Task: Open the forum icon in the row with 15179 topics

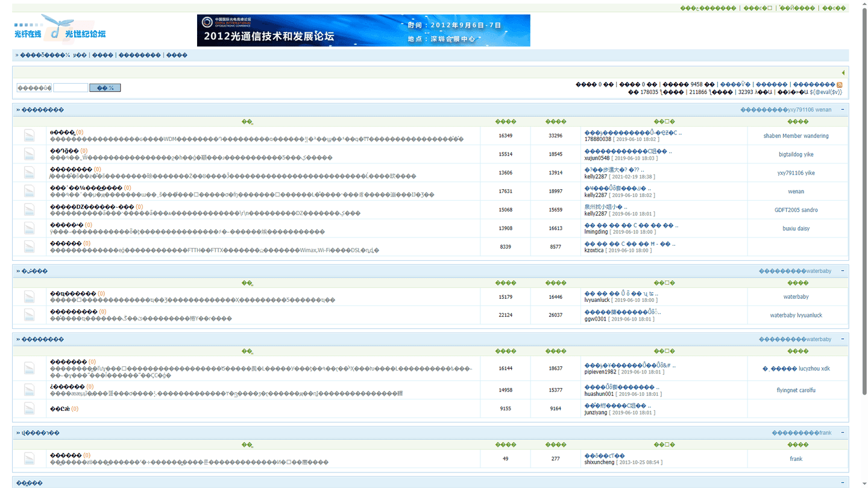Action: click(29, 296)
